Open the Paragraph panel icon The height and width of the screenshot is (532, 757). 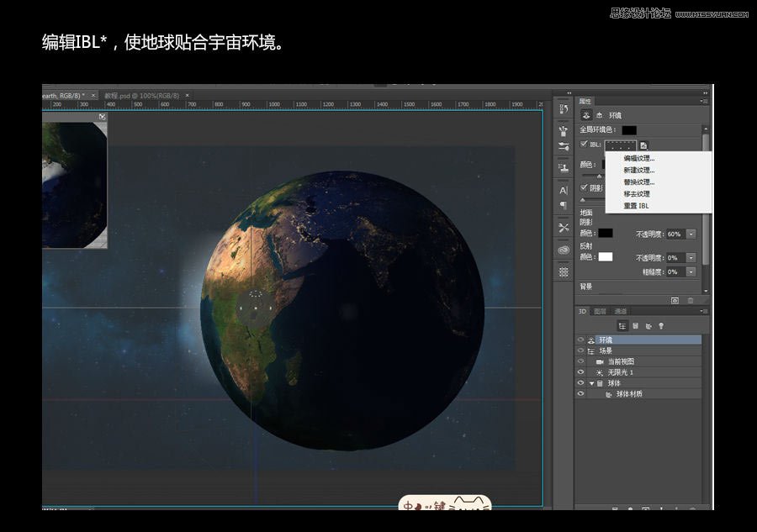point(564,205)
